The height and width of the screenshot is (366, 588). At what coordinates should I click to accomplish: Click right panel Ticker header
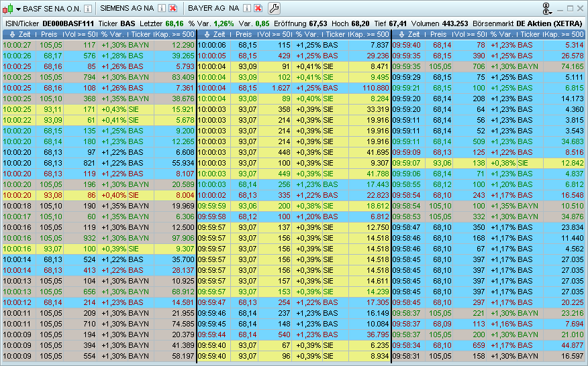pyautogui.click(x=530, y=34)
